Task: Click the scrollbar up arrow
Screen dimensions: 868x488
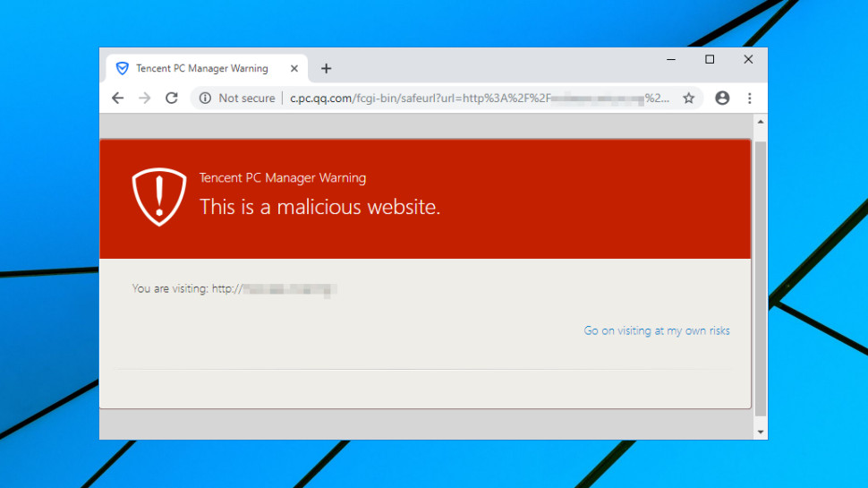Action: click(761, 121)
